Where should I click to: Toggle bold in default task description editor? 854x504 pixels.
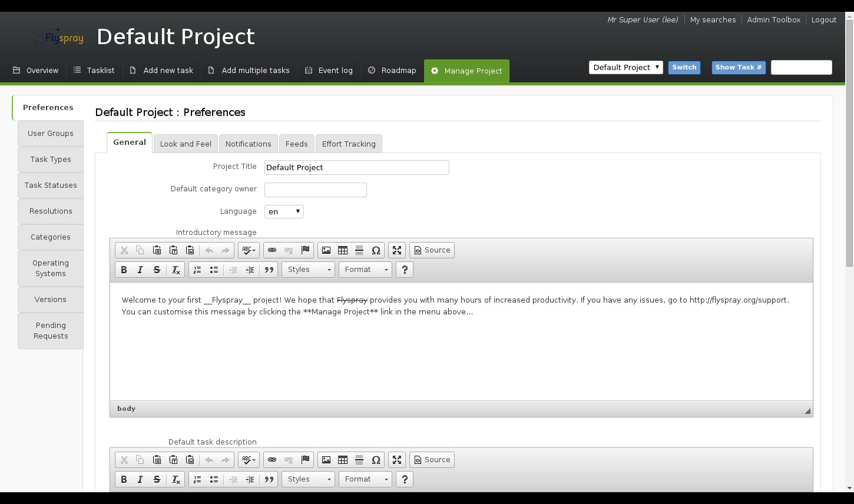pos(124,479)
